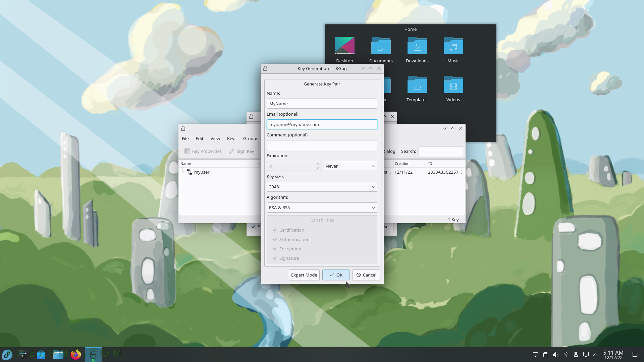This screenshot has height=362, width=644.
Task: Open the removable devices tray icon
Action: [576, 355]
